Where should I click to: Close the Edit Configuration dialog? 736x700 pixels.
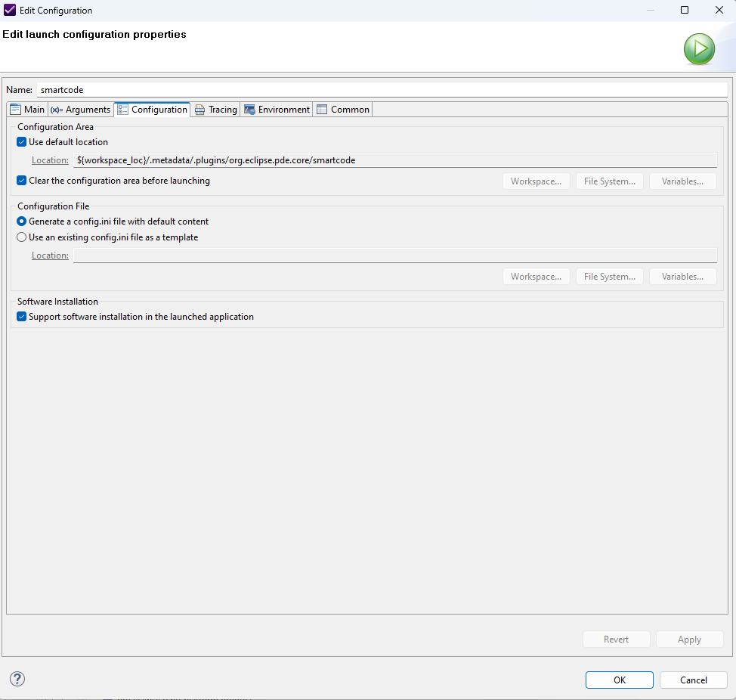tap(719, 10)
